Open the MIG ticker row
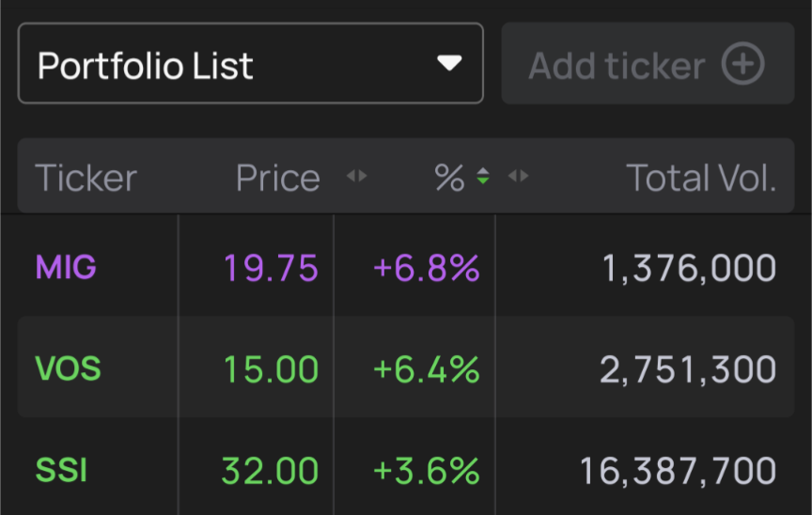 click(66, 268)
